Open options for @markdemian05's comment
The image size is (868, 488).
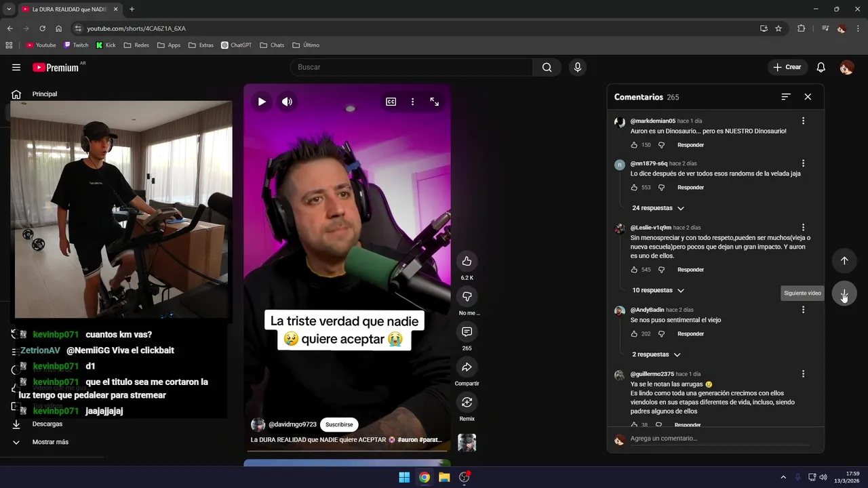pyautogui.click(x=803, y=121)
